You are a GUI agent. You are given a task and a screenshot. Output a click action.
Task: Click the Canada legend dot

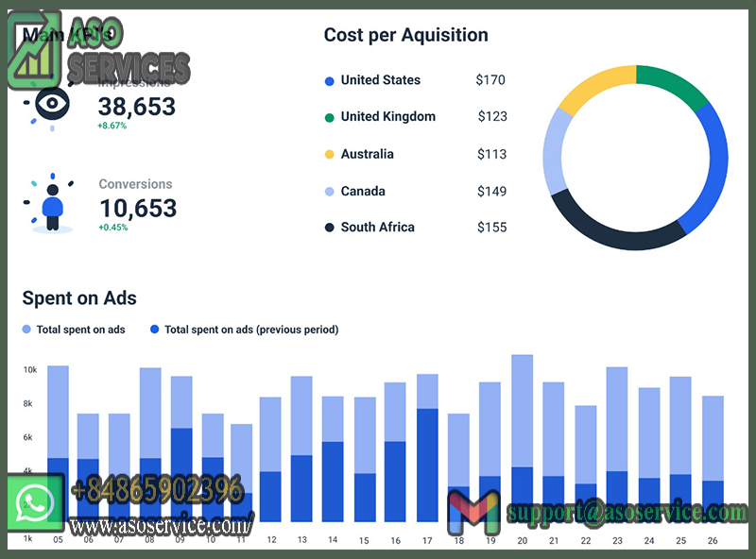click(x=329, y=192)
